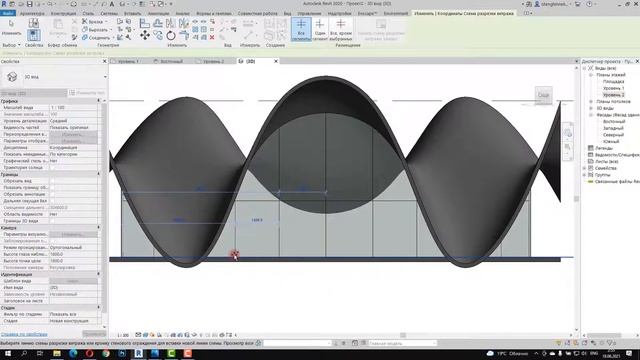640x360 pixels.
Task: Click the view area horizontal scrollbar thumb
Action: tap(403, 335)
